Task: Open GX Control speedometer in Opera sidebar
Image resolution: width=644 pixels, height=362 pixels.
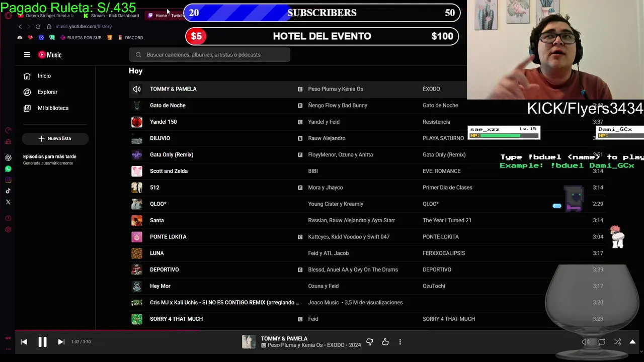Action: click(8, 131)
